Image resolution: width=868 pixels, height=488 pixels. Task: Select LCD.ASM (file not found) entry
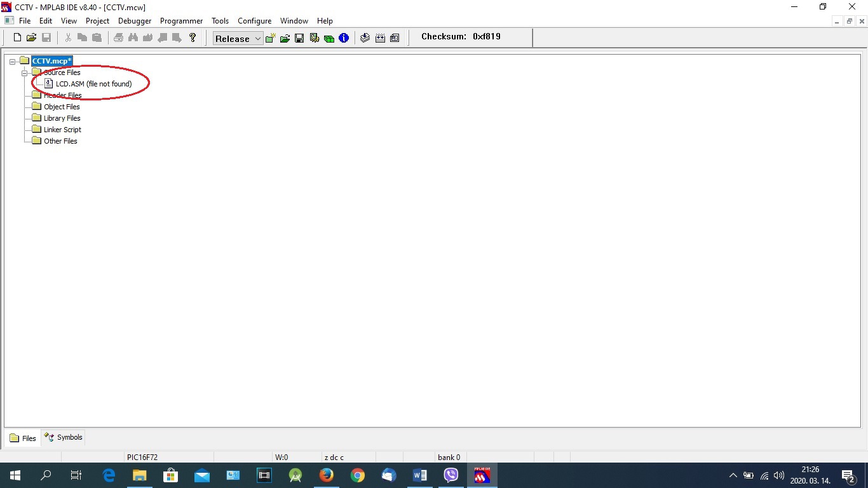point(93,84)
